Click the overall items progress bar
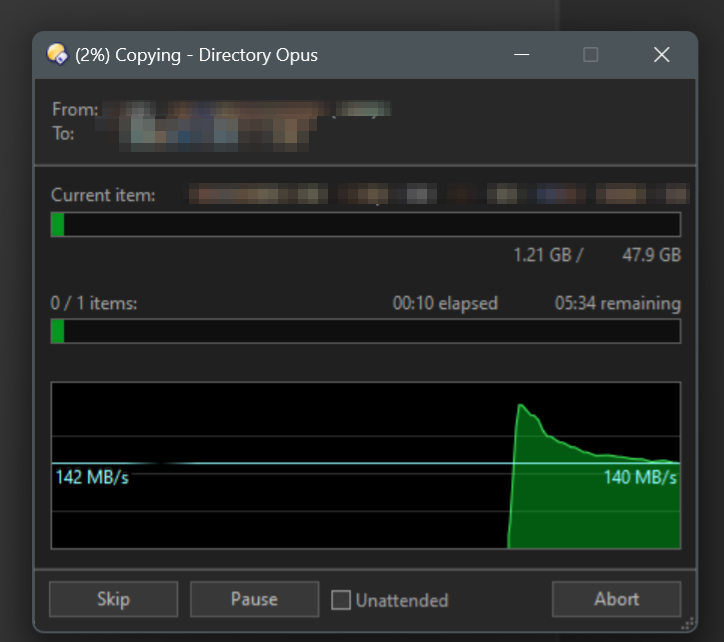724x642 pixels. (366, 331)
